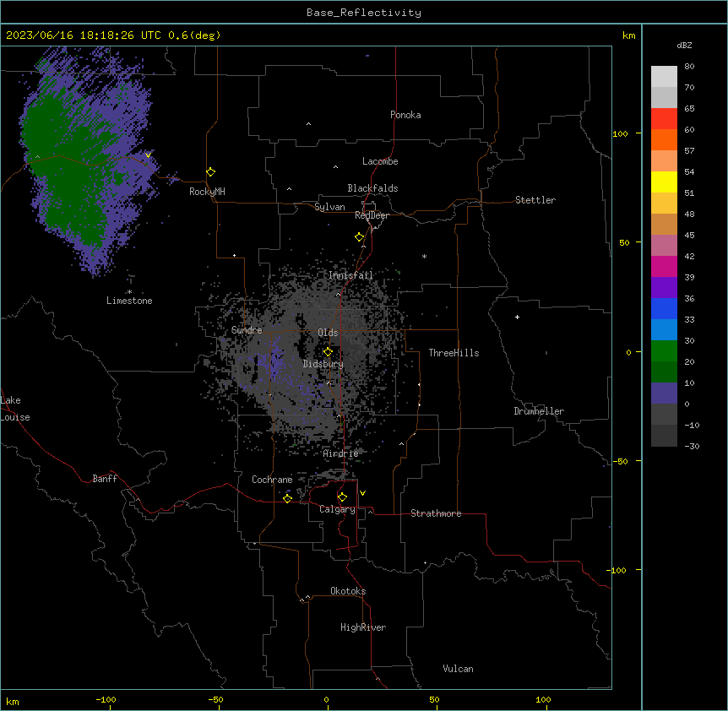Viewport: 728px width, 711px height.
Task: Click the RockyMH label on the map
Action: click(x=207, y=192)
